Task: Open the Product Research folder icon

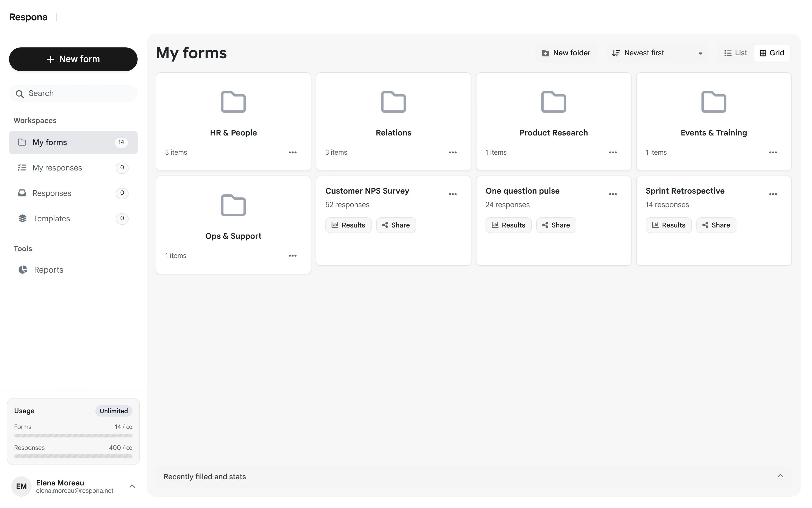Action: coord(553,102)
